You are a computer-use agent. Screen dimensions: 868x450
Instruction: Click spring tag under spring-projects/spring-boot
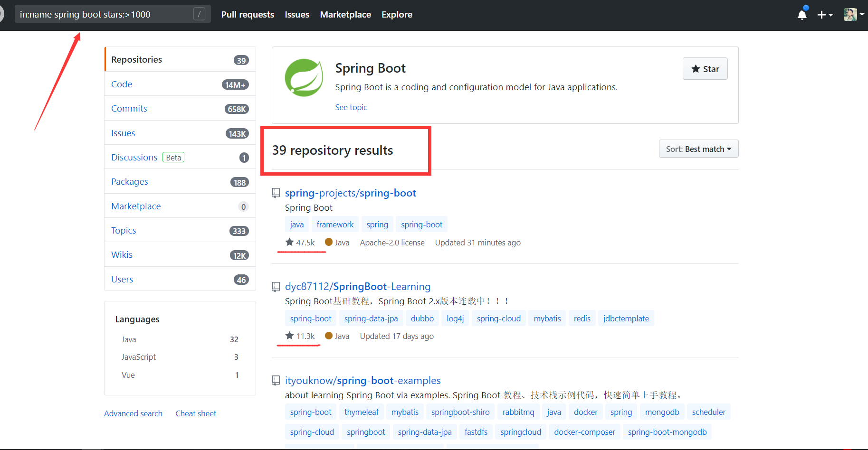[x=377, y=225]
